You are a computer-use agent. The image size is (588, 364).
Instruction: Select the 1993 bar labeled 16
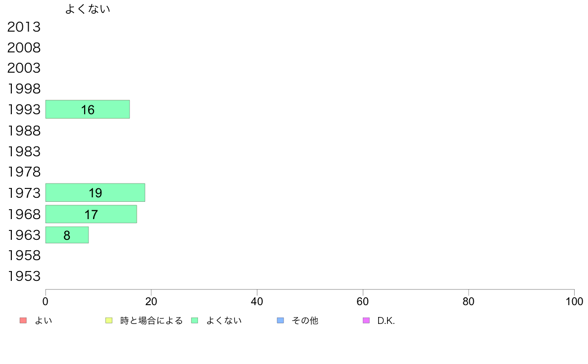tap(88, 109)
